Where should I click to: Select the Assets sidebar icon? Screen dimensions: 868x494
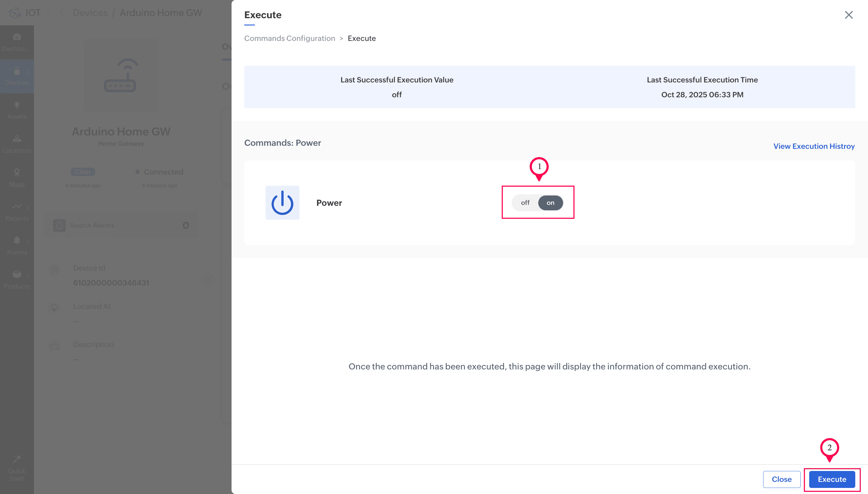coord(17,105)
